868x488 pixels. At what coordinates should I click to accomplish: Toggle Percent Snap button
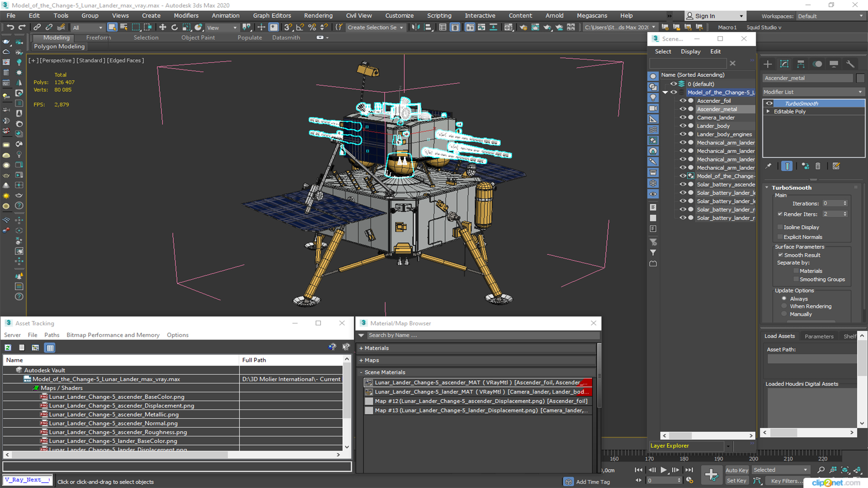click(312, 28)
